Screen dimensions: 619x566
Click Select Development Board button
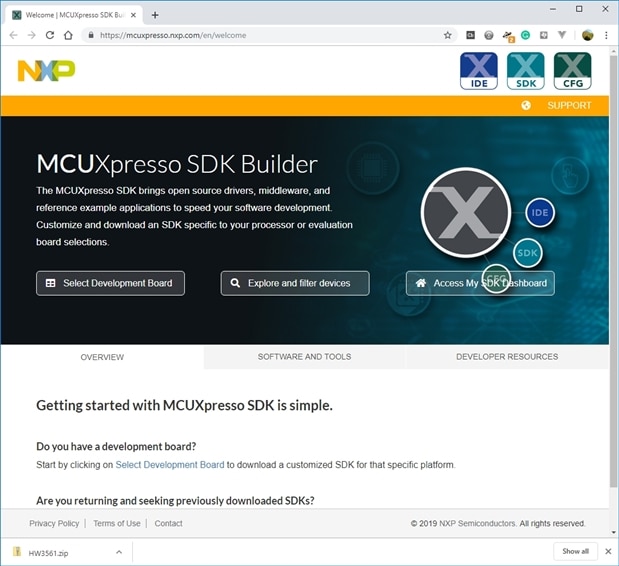pos(110,283)
